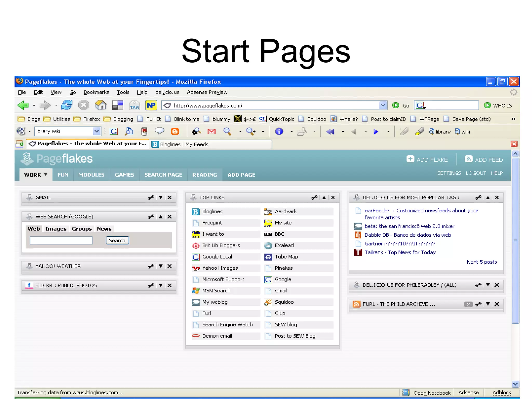Click the scrollbar down arrow
The height and width of the screenshot is (399, 532).
515,384
